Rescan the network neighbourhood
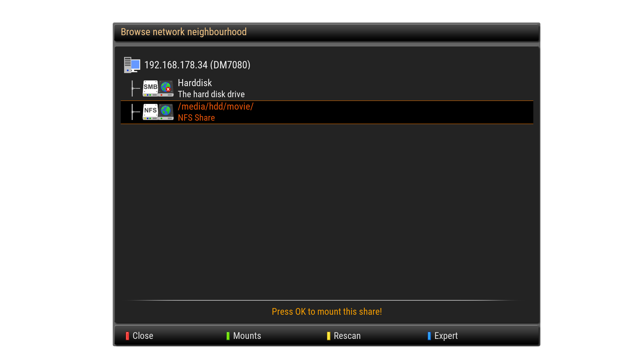Image resolution: width=644 pixels, height=362 pixels. coord(347,336)
